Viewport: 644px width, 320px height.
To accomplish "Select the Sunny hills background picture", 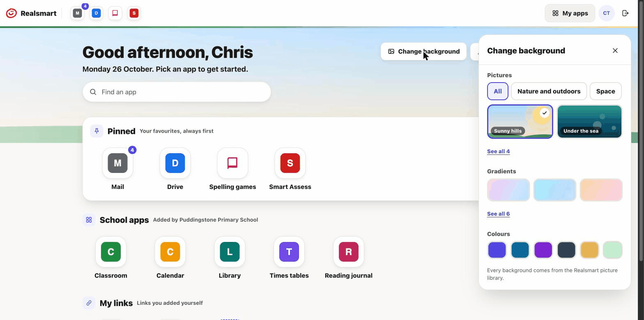I will point(520,122).
